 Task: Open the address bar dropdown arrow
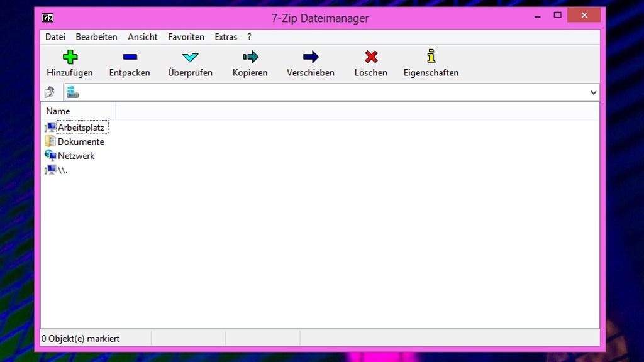(x=592, y=92)
